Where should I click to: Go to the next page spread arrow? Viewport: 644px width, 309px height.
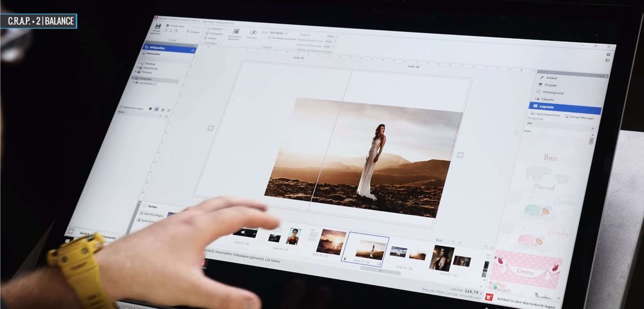460,155
